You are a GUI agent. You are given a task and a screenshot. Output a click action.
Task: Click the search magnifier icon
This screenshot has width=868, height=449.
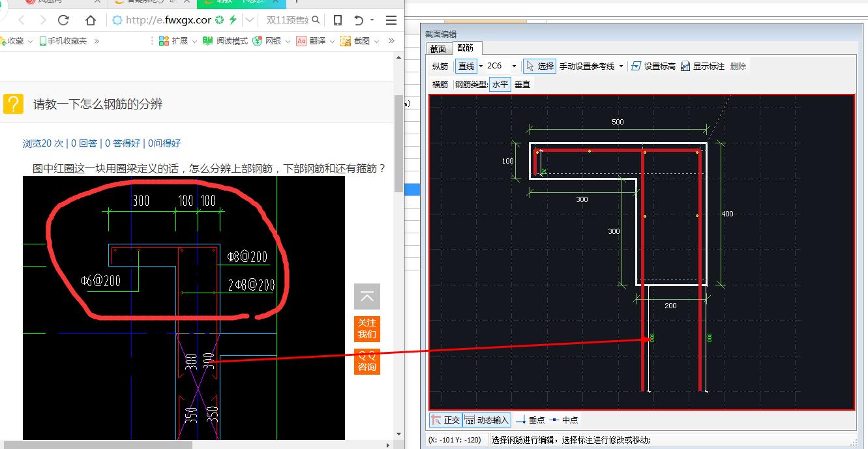tap(316, 20)
